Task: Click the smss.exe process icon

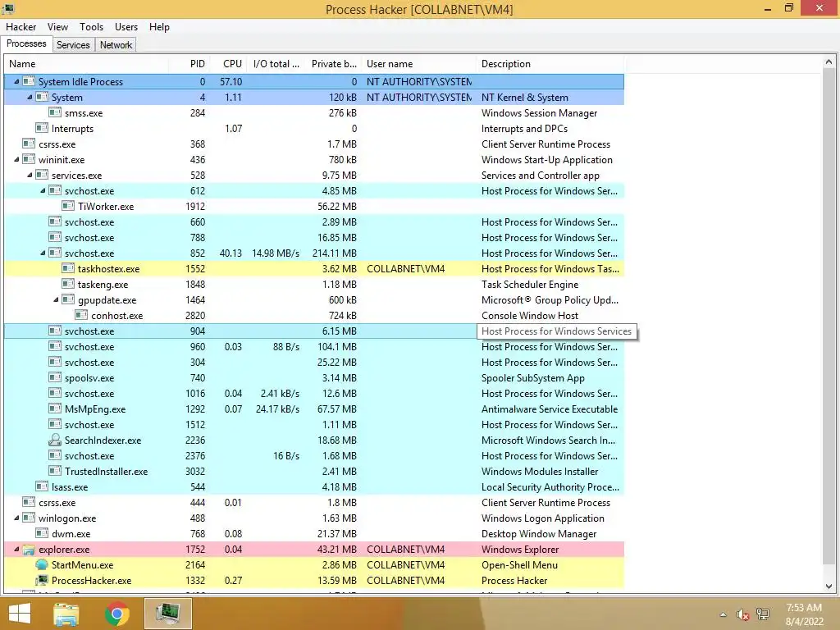Action: pyautogui.click(x=55, y=112)
